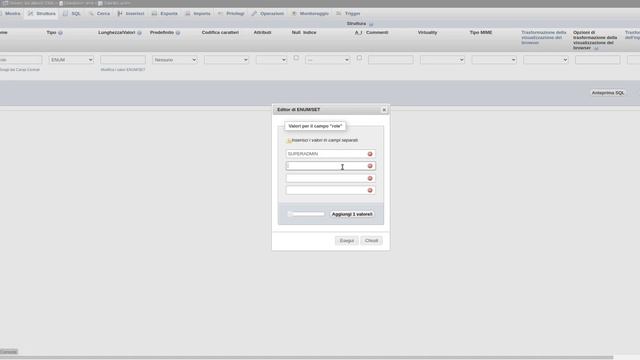Open the Attributi dropdown
The image size is (640, 360).
click(271, 60)
